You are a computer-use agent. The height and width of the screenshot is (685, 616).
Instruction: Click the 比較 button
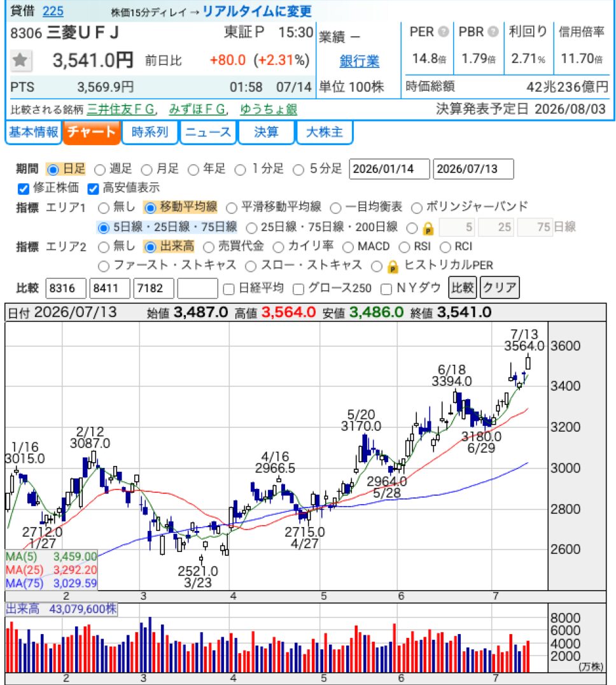463,288
